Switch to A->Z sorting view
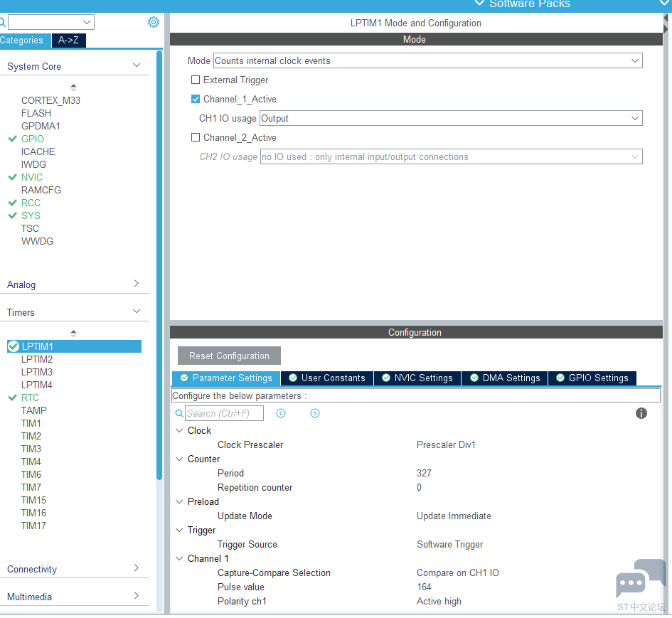Screen dimensions: 672x618 coord(68,41)
